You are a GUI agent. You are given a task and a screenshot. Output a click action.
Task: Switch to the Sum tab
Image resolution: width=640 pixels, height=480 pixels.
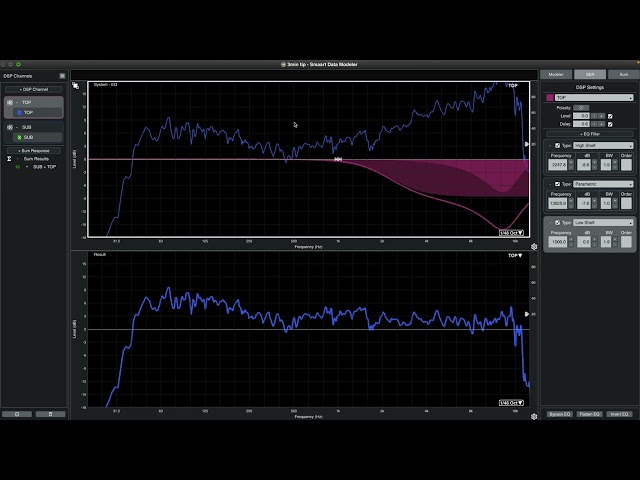[623, 75]
